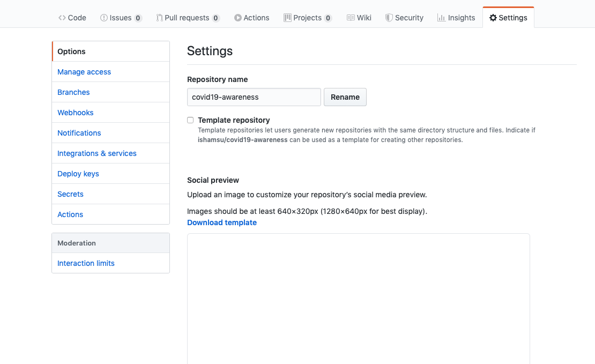Click the Insights graph icon
Image resolution: width=595 pixels, height=364 pixels.
pos(440,17)
